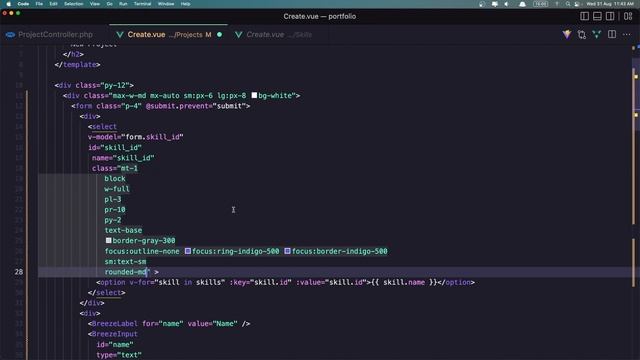Click the Vue icon on the Skills Create.vue tab

239,35
